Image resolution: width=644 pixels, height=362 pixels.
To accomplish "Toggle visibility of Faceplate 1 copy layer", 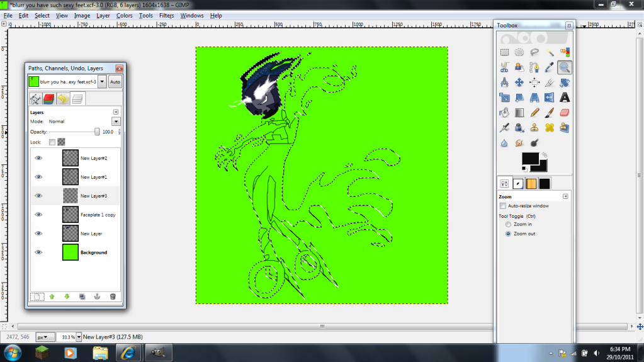I will click(38, 215).
